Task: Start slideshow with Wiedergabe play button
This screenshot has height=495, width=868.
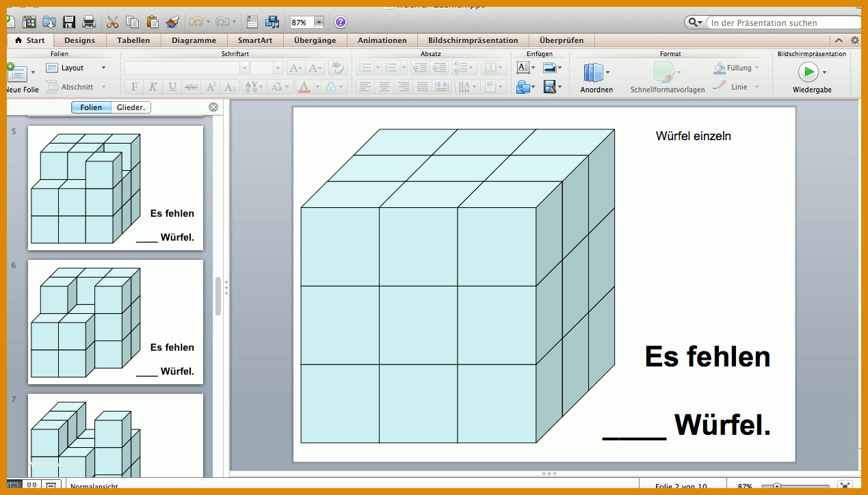Action: pyautogui.click(x=808, y=72)
